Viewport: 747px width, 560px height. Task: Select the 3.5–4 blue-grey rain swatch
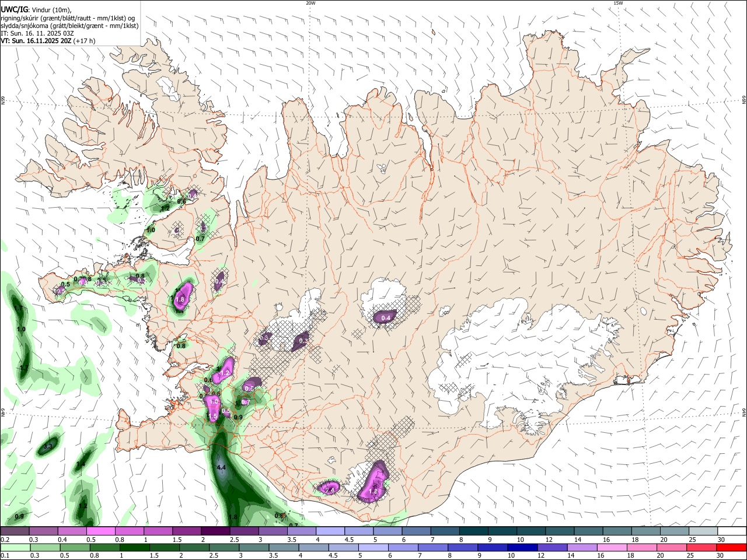(284, 548)
